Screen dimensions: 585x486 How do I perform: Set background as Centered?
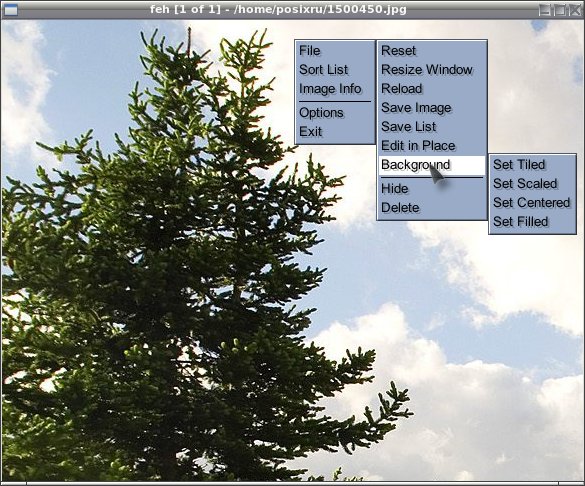coord(532,203)
